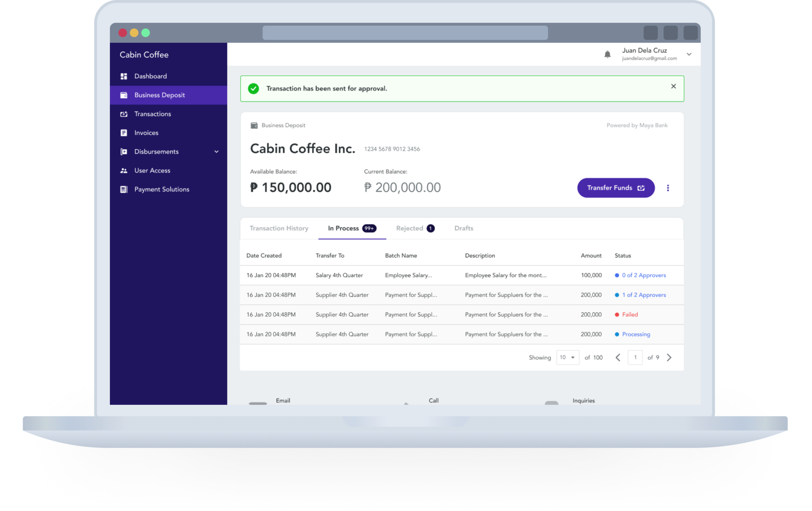The image size is (812, 511).
Task: Open the Dashboard from the sidebar
Action: tap(150, 76)
